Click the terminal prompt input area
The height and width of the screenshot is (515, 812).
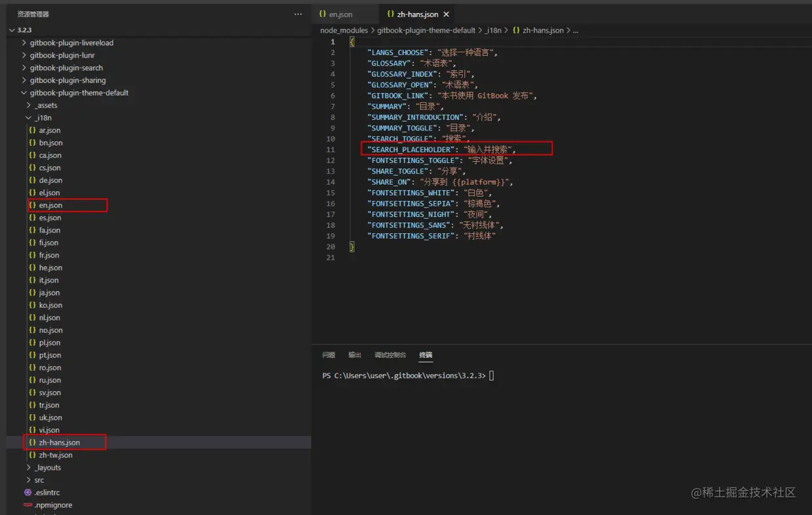click(492, 375)
